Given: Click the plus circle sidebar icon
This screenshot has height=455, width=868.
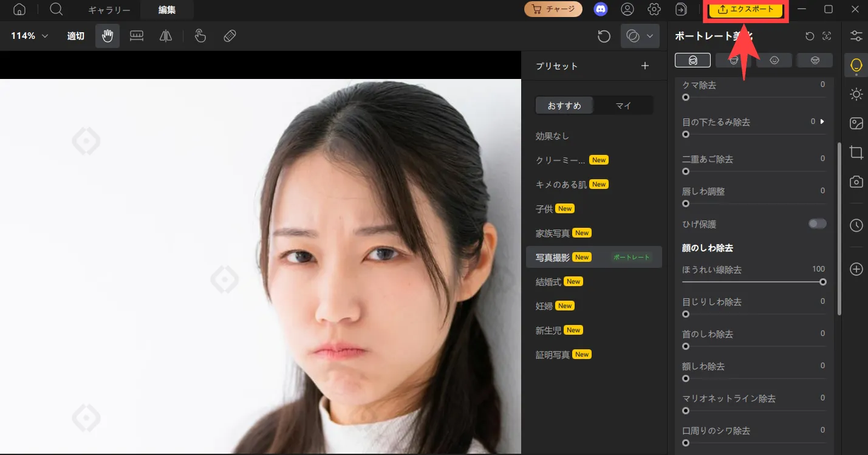Looking at the screenshot, I should 856,269.
